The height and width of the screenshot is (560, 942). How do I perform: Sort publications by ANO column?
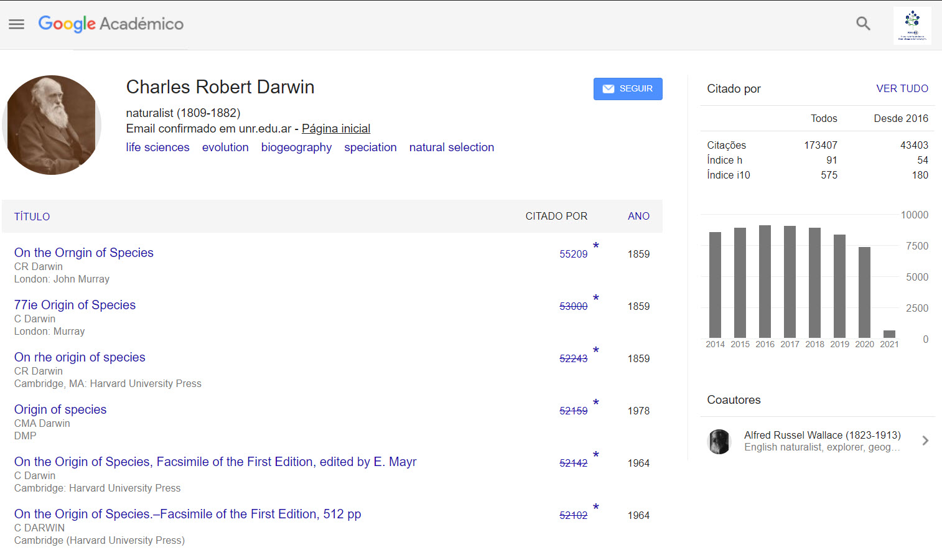point(638,216)
